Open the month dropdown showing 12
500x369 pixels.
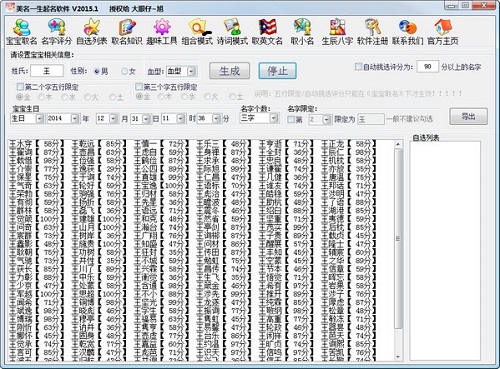(x=114, y=119)
